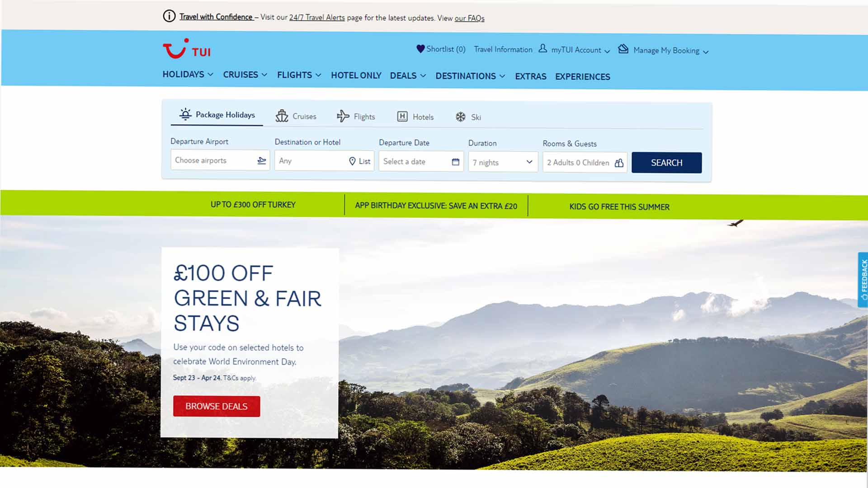
Task: Click the departure airport plane icon
Action: [261, 160]
